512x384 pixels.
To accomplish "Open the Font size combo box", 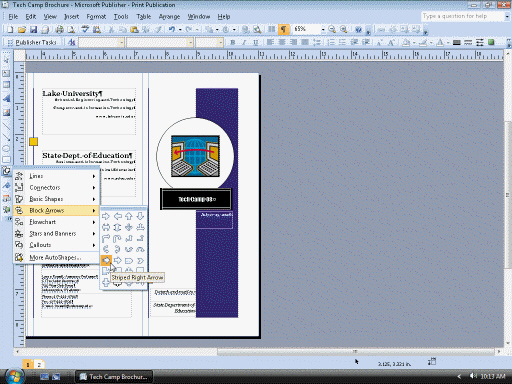I will (209, 42).
